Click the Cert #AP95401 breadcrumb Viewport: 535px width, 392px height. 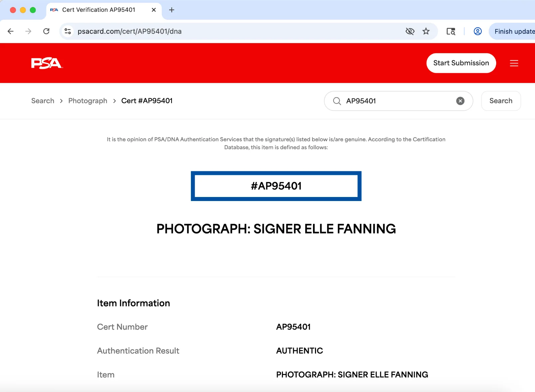[x=147, y=101]
